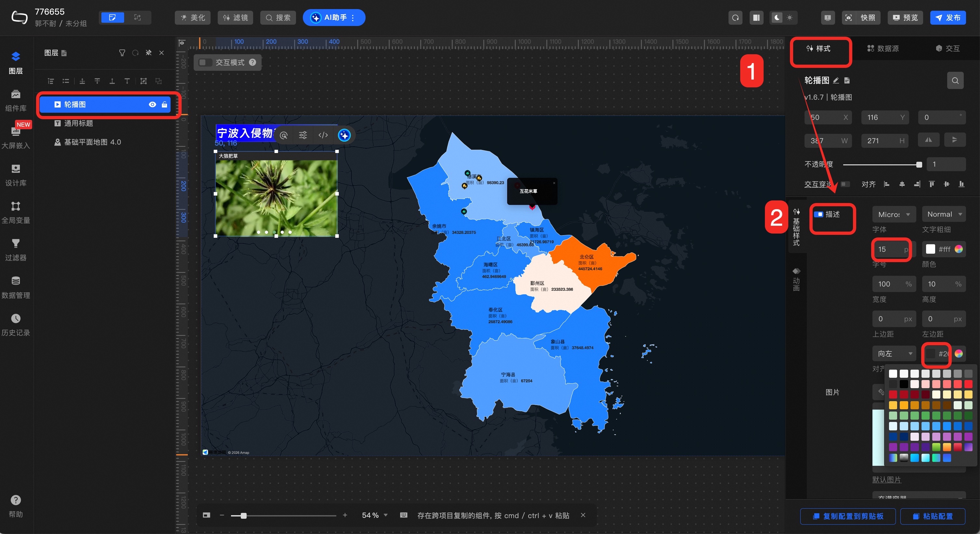Open 历史记录 history sidebar icon

pos(16,324)
